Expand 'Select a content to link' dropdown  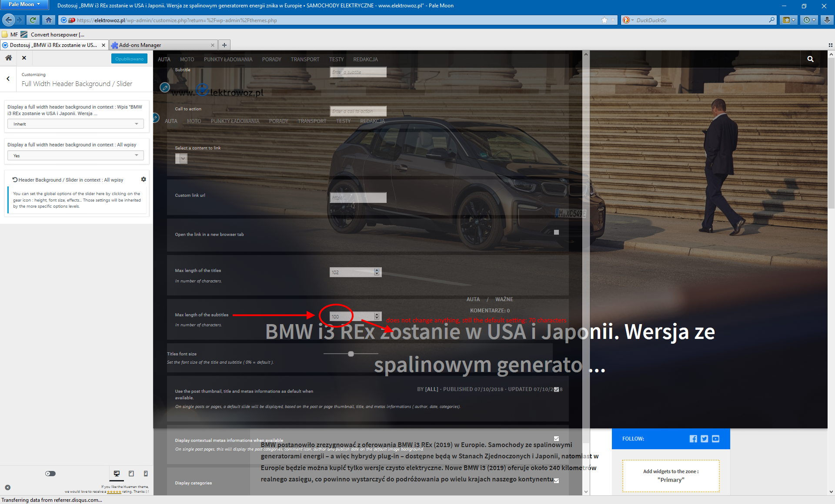pos(181,159)
